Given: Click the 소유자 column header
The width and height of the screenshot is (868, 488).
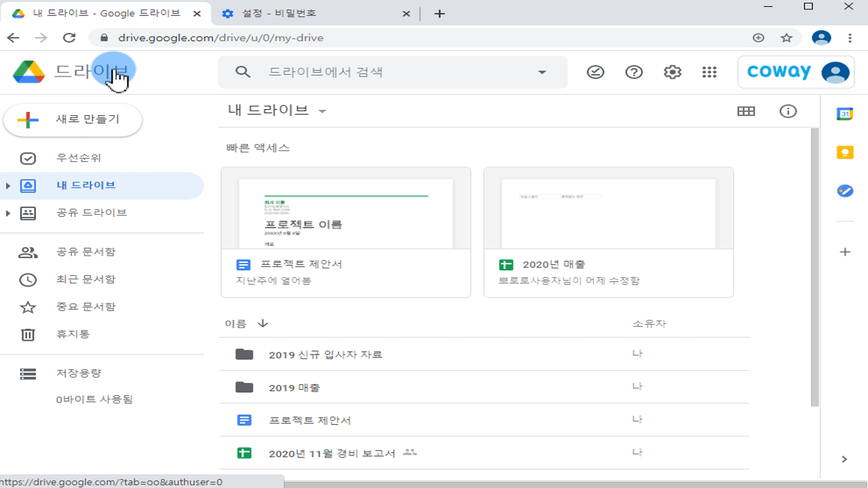Looking at the screenshot, I should (x=649, y=324).
